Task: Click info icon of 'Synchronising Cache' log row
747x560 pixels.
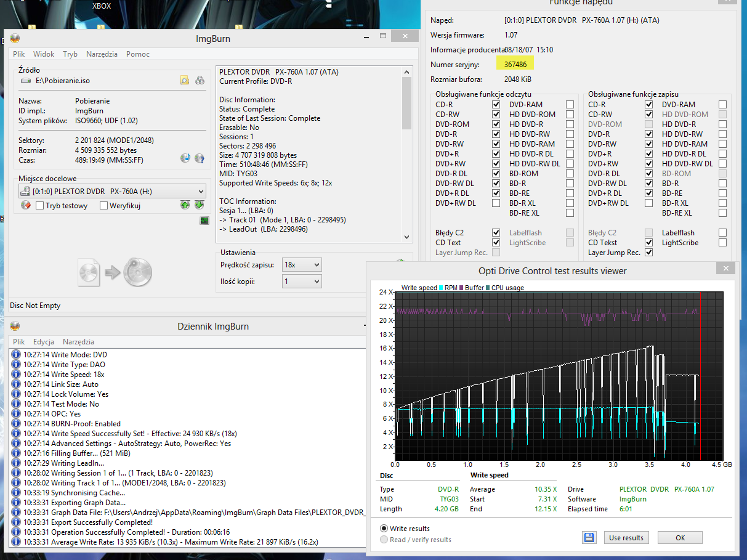Action: click(x=17, y=493)
